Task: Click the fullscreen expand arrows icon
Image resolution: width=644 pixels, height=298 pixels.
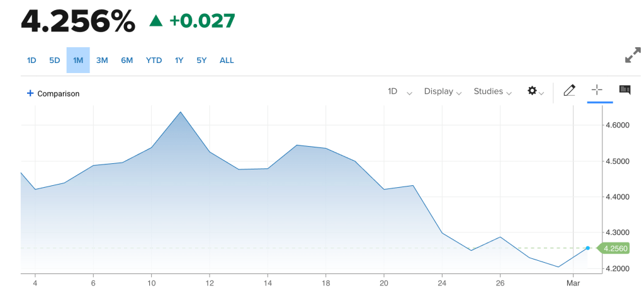Action: [x=632, y=56]
